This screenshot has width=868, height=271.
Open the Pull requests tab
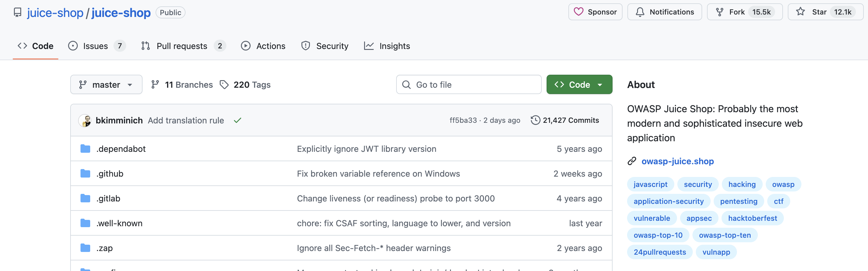click(182, 46)
